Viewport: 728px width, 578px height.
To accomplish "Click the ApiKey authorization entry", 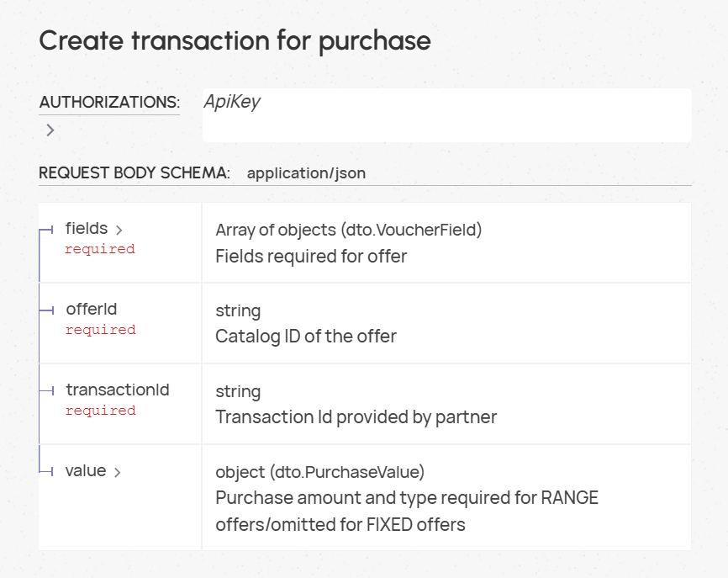I will tap(232, 102).
